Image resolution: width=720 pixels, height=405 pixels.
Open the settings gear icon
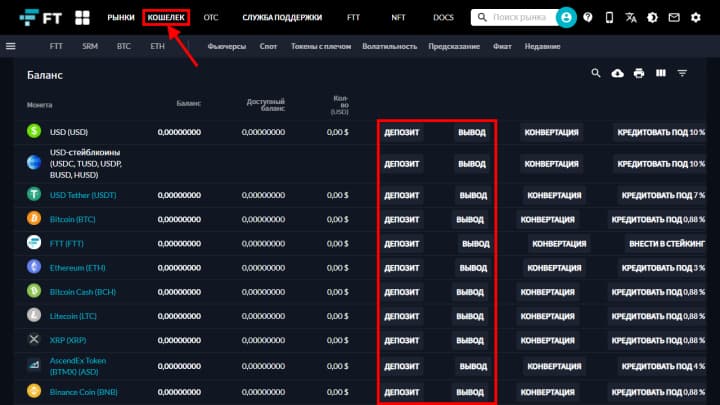696,17
